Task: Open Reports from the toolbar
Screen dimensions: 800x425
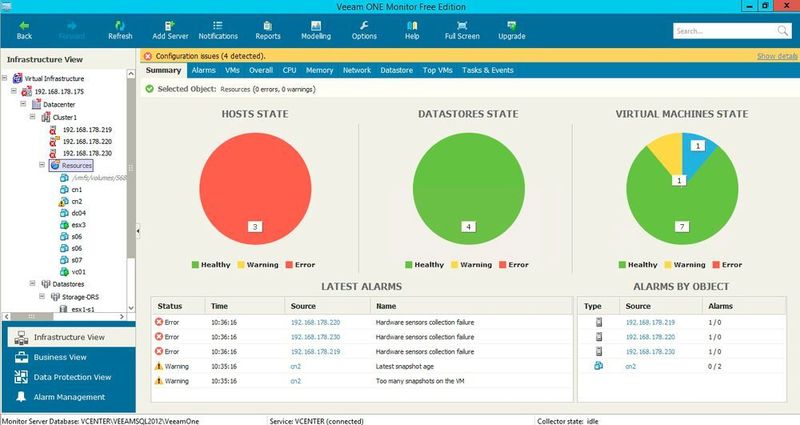Action: point(268,31)
